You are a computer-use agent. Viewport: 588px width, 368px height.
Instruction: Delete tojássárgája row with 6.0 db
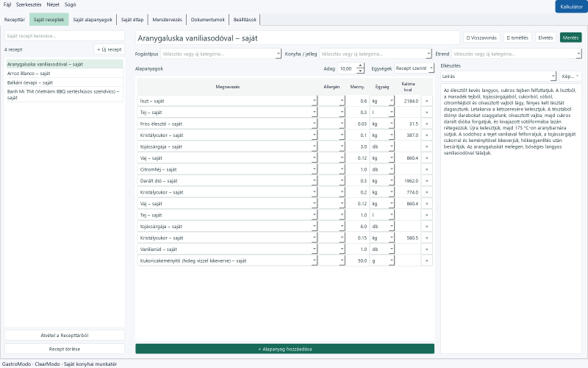point(426,227)
